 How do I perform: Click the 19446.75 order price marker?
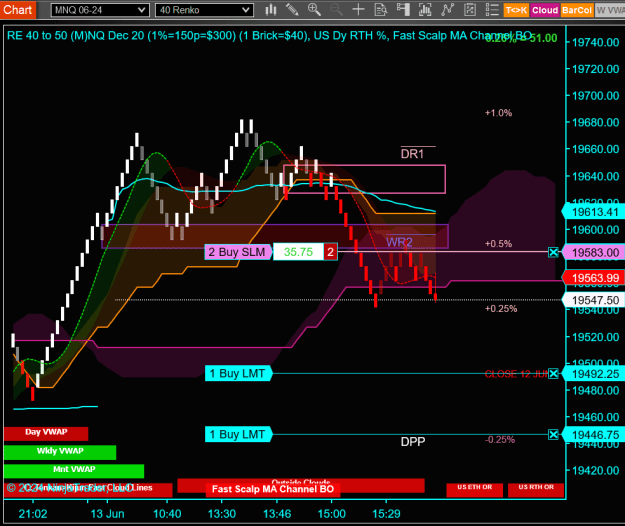point(594,435)
